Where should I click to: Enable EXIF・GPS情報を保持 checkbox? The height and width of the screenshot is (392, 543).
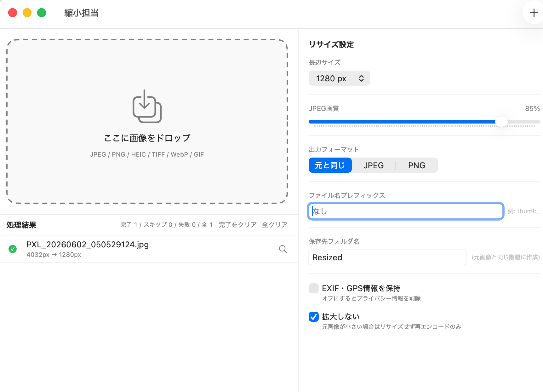click(314, 288)
